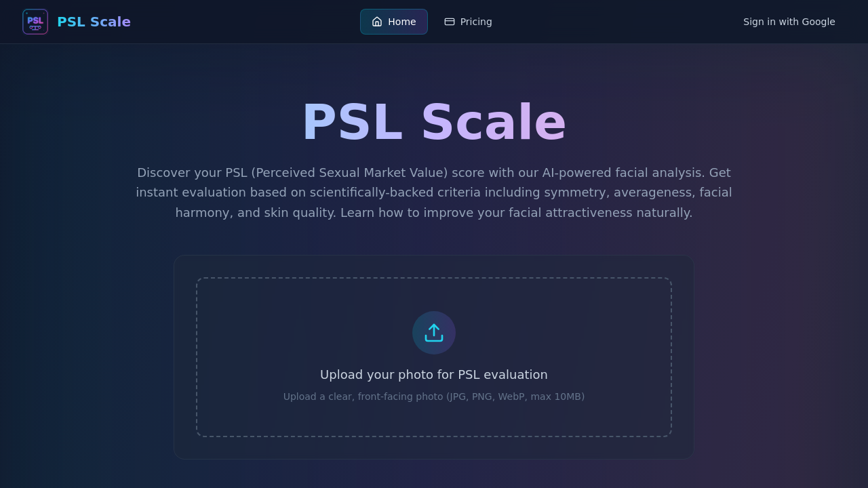The image size is (868, 488).
Task: Click the glasses icon inside the PSL logo
Action: (35, 28)
